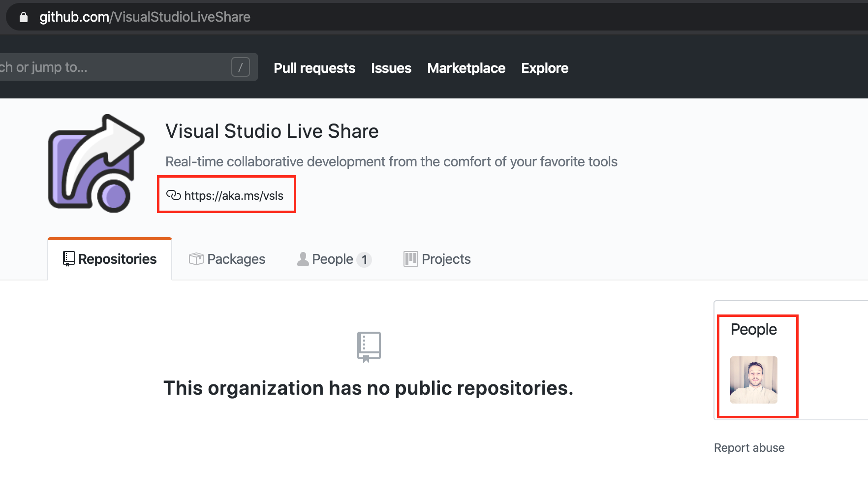Click the People tab person icon
This screenshot has height=501, width=868.
click(x=303, y=259)
